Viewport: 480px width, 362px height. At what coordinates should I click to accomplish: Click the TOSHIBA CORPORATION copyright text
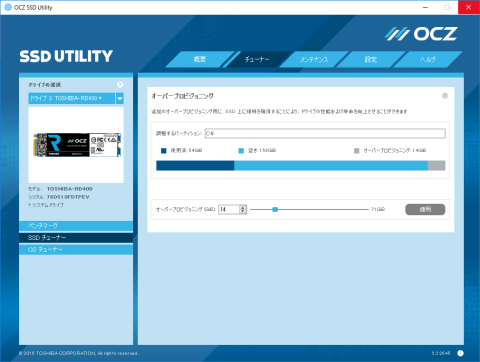coord(78,353)
